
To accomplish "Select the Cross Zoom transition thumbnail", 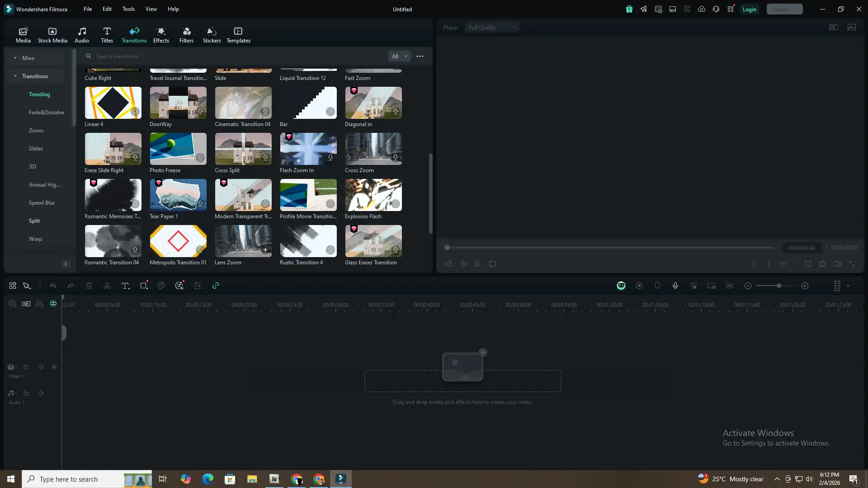I will (373, 149).
